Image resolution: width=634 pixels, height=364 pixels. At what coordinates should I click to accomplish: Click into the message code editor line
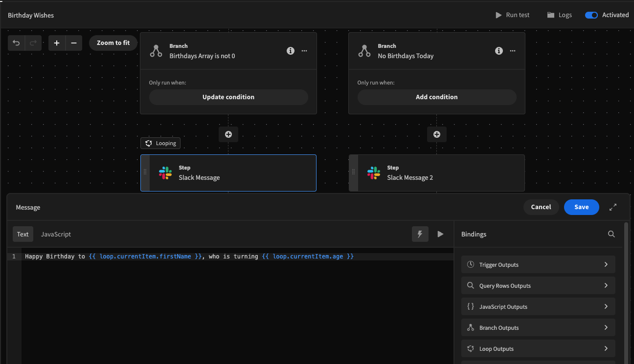237,257
